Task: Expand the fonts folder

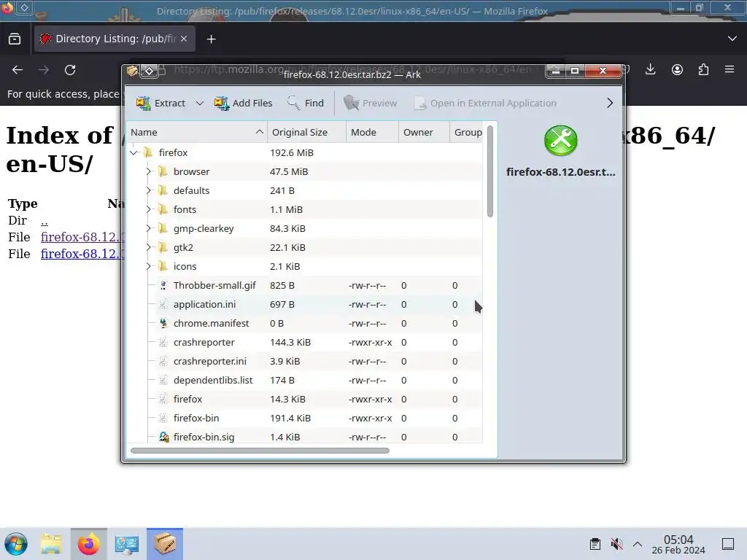Action: pos(148,209)
